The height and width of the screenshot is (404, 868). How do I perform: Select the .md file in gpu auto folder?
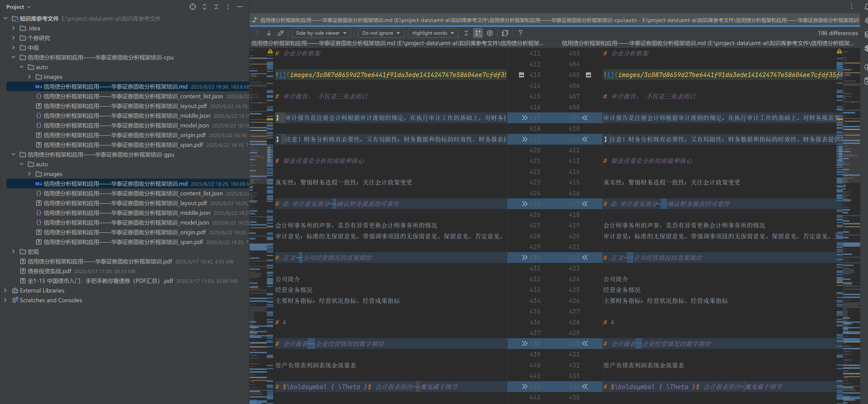pos(128,184)
